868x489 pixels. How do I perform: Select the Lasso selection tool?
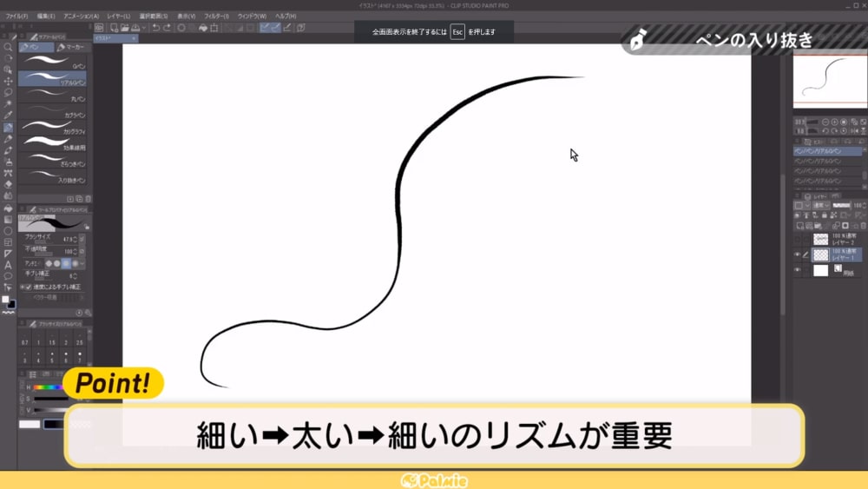(x=8, y=92)
